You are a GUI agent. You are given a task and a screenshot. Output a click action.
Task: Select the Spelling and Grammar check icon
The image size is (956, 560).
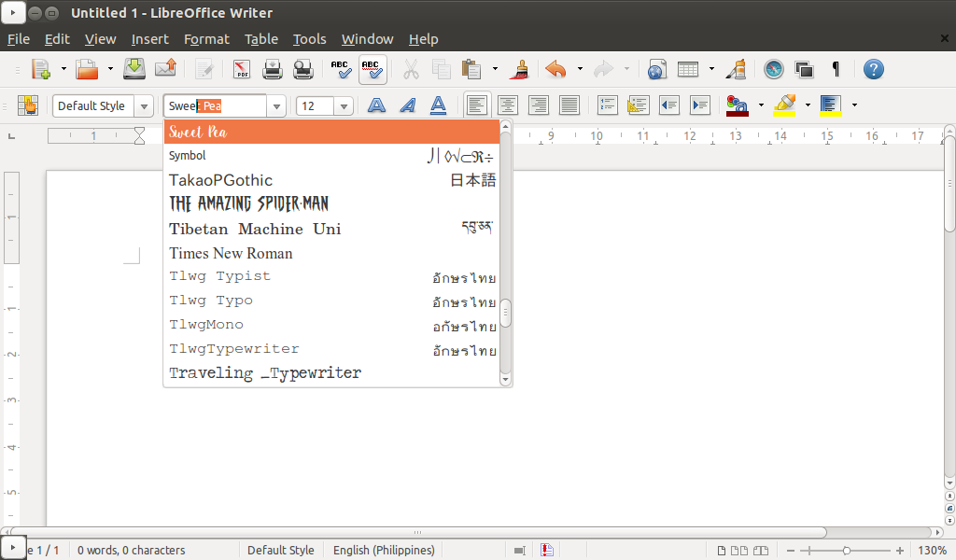[x=341, y=69]
